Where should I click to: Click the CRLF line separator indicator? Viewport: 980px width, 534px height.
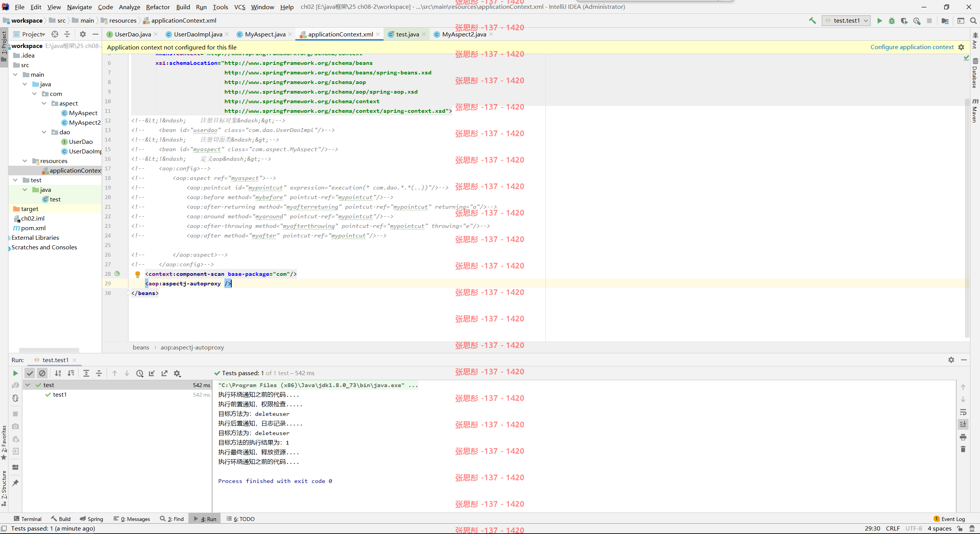coord(893,528)
